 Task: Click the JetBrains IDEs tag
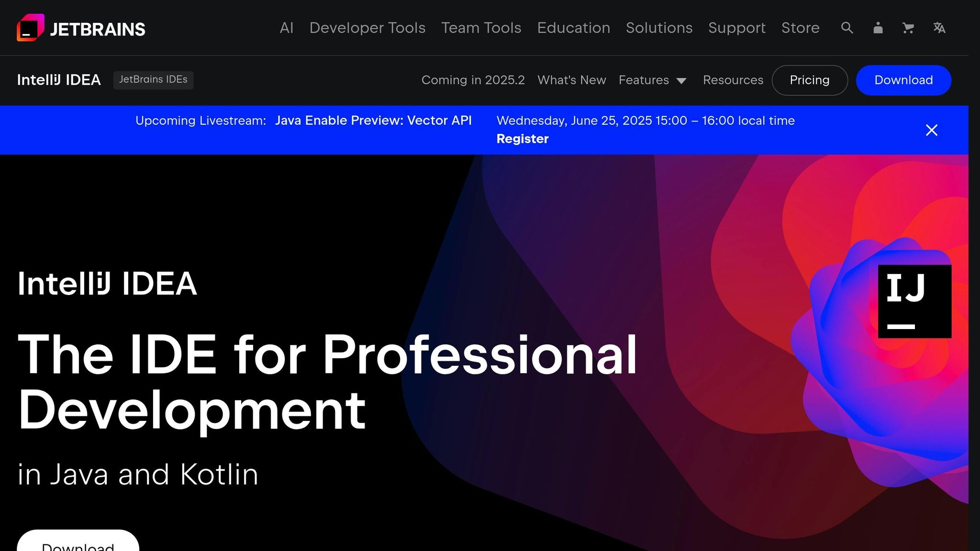tap(153, 79)
